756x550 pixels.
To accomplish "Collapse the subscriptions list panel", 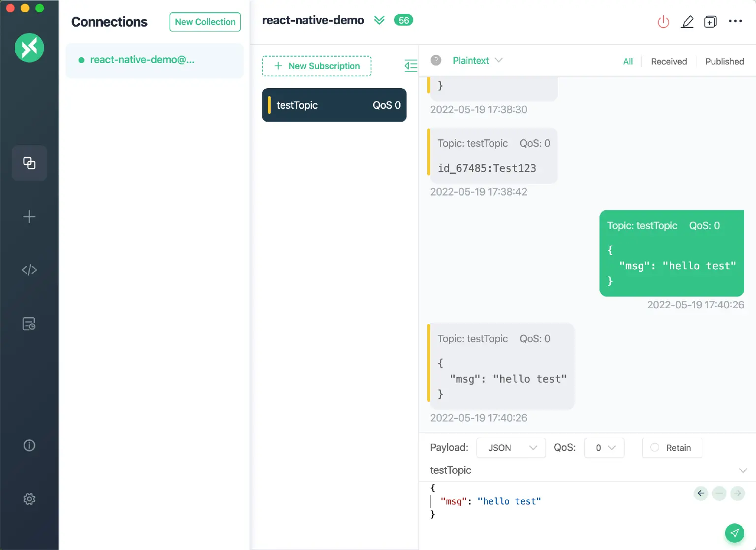I will pos(410,65).
